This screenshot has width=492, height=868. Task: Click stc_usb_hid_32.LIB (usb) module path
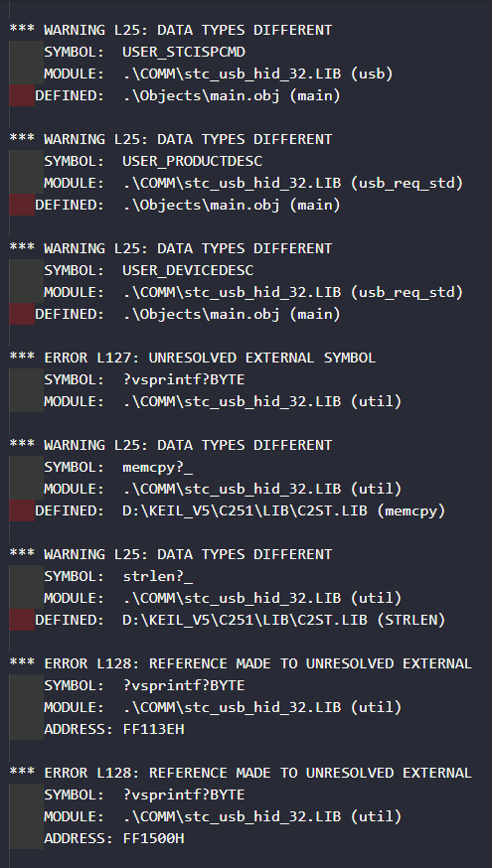pos(257,73)
